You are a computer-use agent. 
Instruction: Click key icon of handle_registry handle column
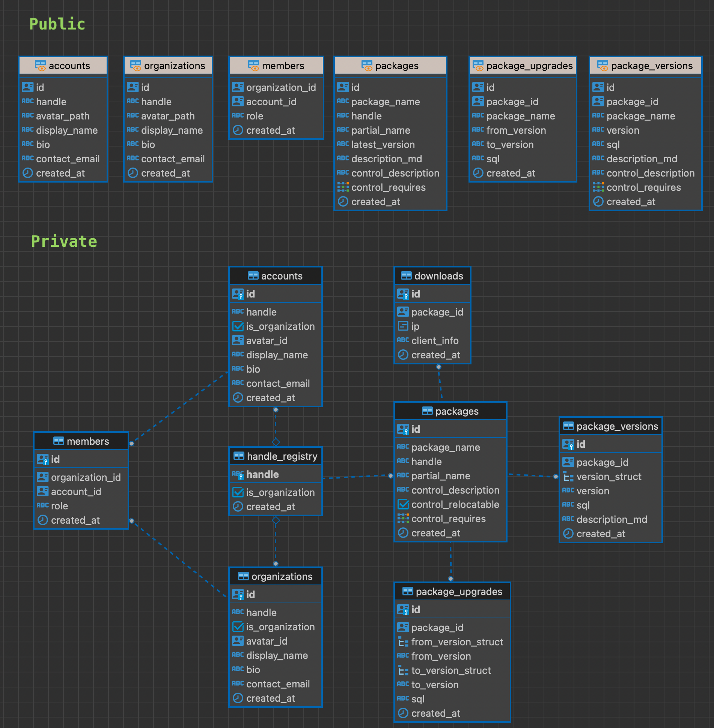pyautogui.click(x=238, y=474)
